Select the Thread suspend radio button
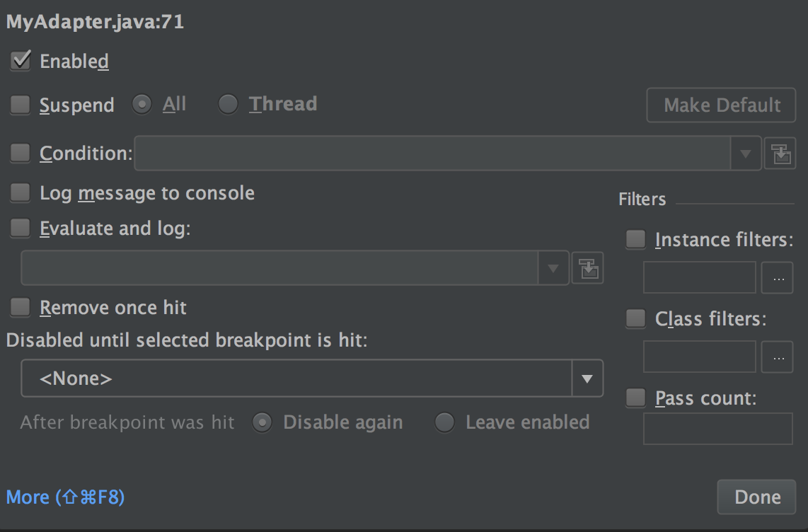The image size is (808, 532). [x=228, y=105]
